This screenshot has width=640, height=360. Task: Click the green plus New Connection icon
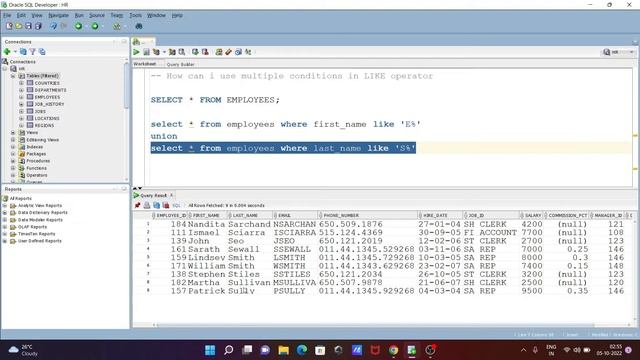coord(7,52)
